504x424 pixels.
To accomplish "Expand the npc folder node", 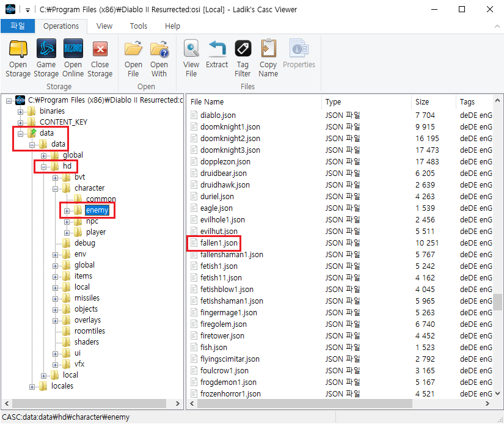I will [67, 222].
